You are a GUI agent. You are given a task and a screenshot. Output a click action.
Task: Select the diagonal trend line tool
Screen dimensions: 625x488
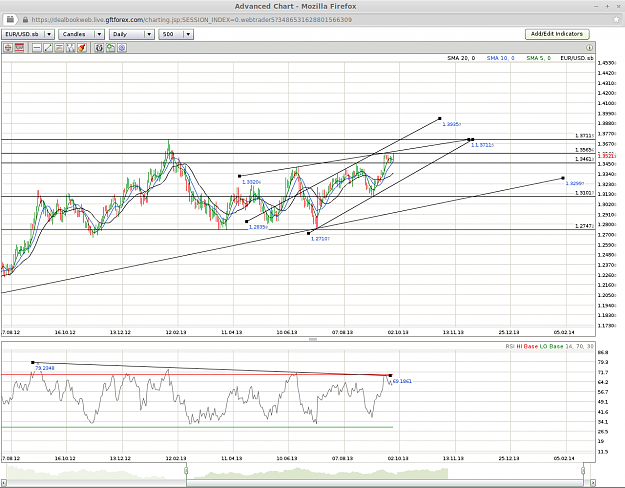[x=48, y=48]
